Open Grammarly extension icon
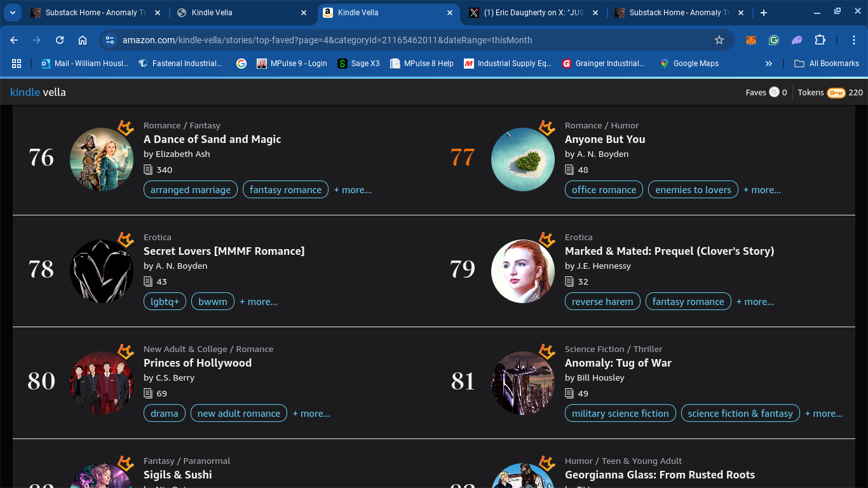Image resolution: width=868 pixels, height=488 pixels. tap(773, 40)
